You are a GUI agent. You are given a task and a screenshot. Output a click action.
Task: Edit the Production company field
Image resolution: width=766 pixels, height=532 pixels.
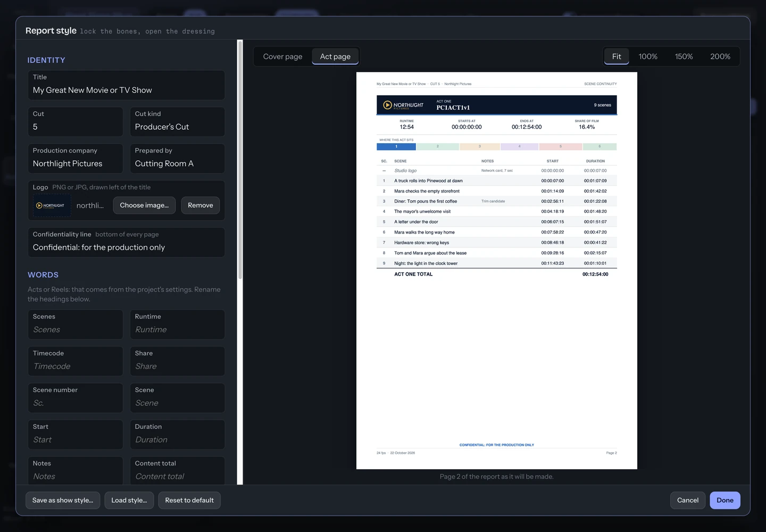(x=76, y=159)
